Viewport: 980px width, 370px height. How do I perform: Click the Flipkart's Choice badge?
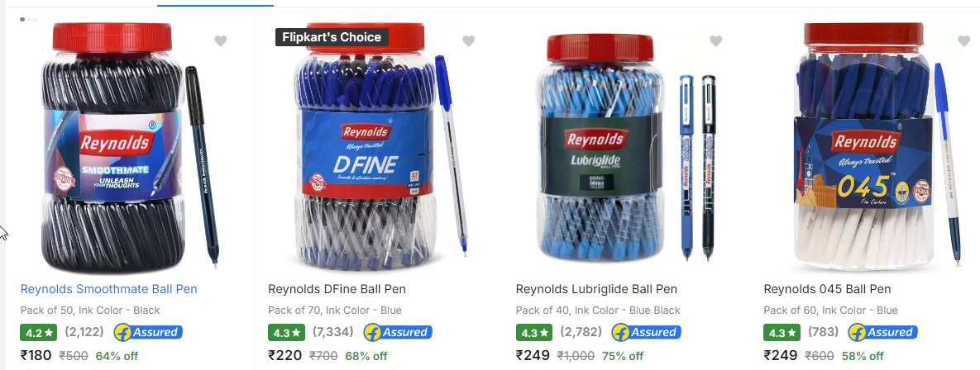332,37
